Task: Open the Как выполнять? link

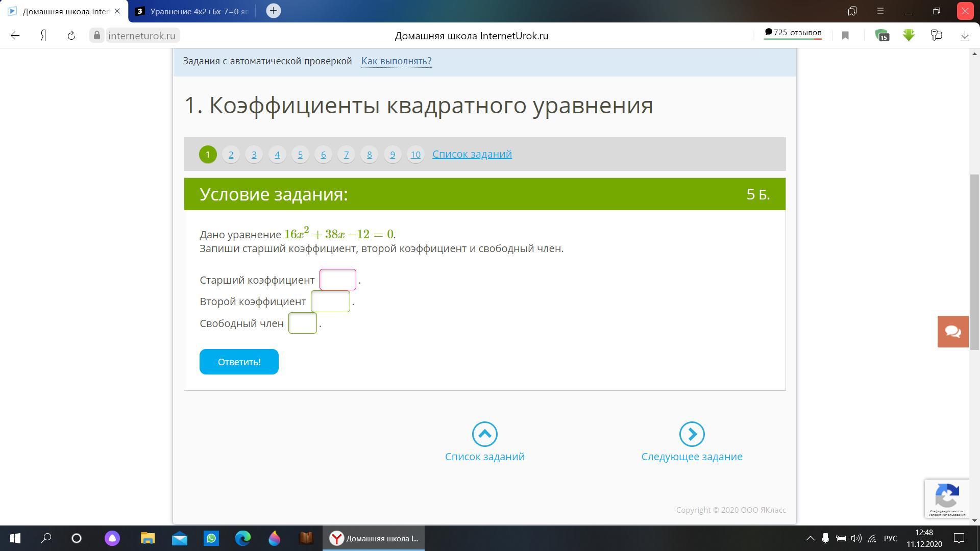Action: tap(396, 61)
